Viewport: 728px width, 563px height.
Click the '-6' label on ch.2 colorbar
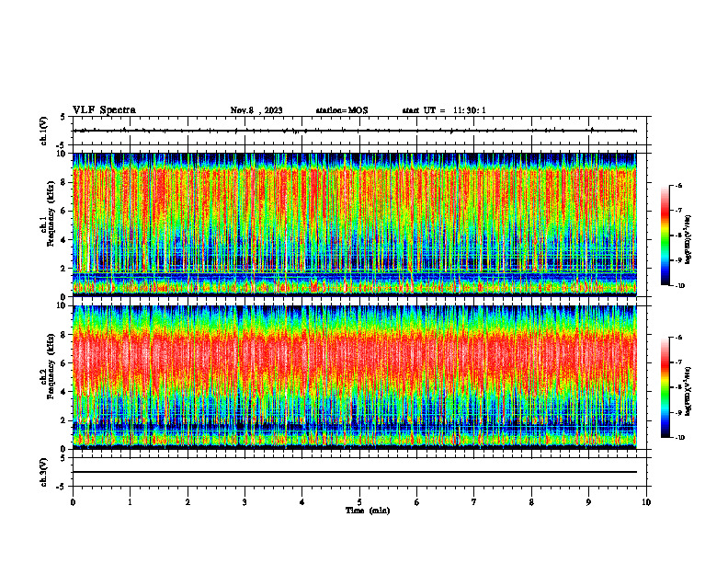tap(678, 338)
